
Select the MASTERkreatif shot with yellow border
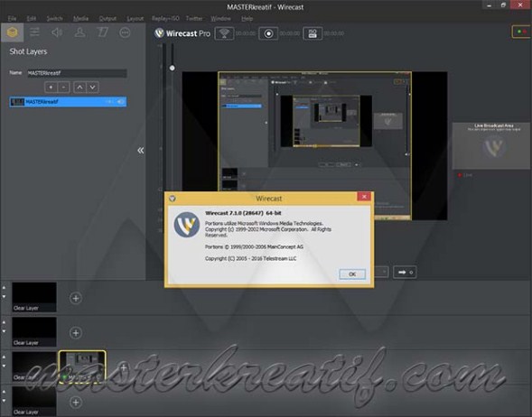(x=82, y=366)
